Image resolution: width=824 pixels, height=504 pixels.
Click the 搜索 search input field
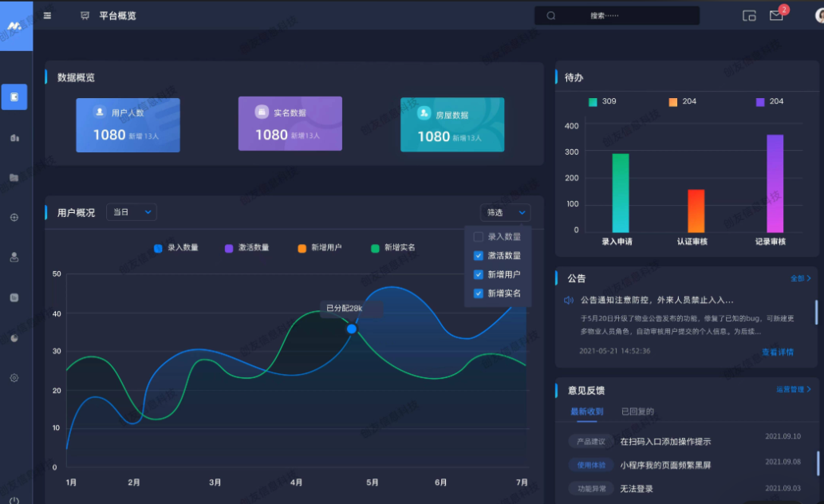pyautogui.click(x=617, y=15)
